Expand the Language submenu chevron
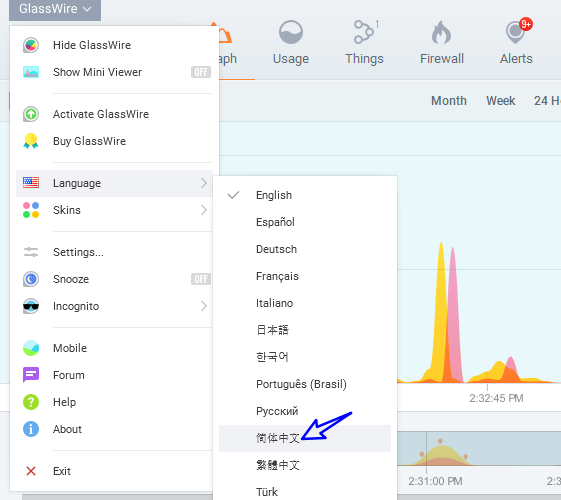 (204, 183)
